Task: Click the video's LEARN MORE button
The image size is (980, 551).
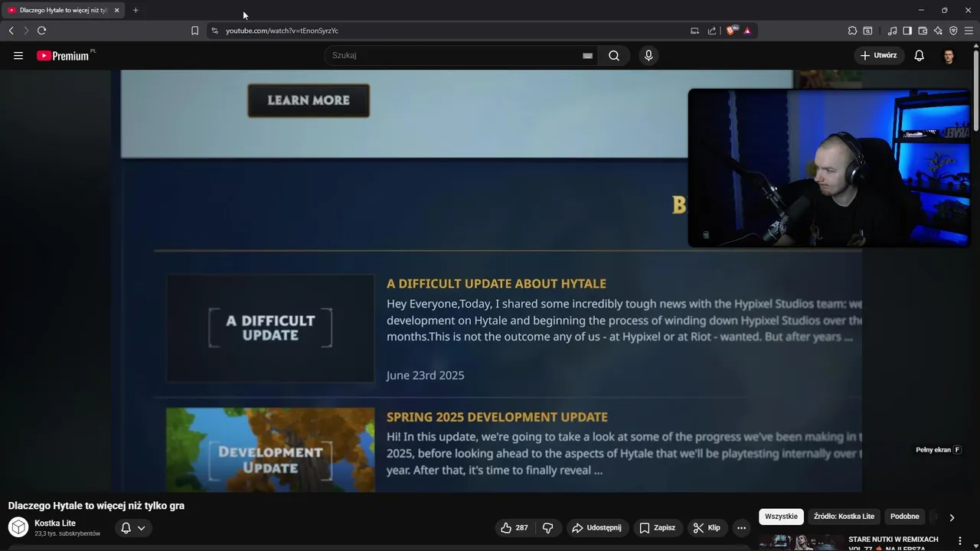Action: [309, 100]
